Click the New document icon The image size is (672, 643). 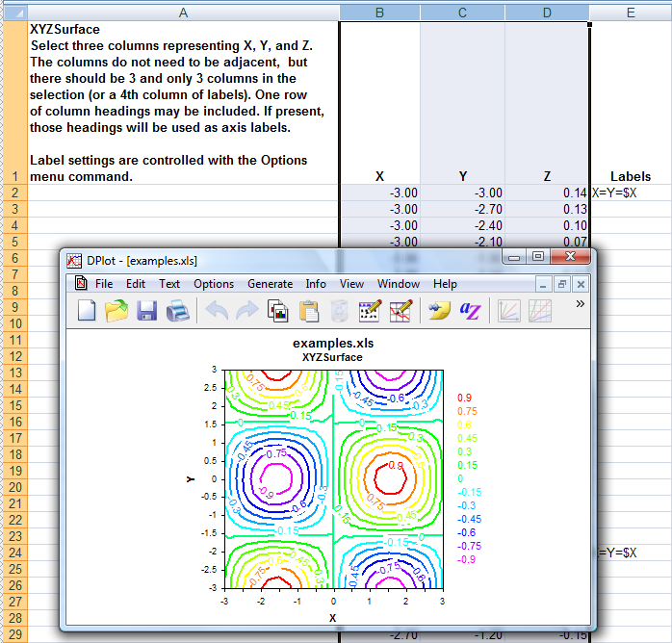click(x=87, y=310)
